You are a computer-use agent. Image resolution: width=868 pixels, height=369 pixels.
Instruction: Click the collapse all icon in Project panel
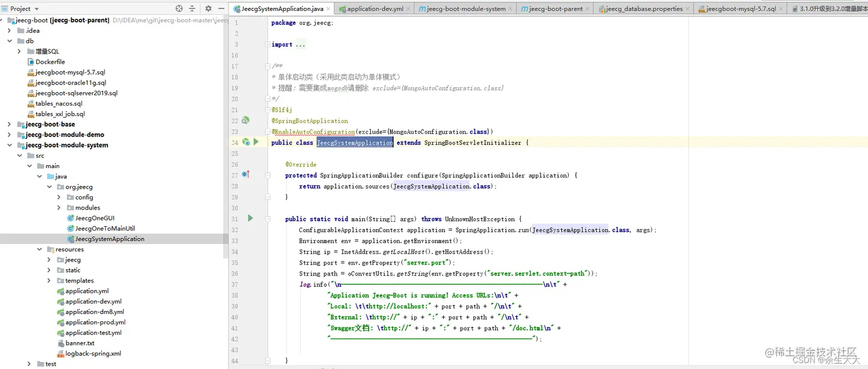(x=192, y=9)
